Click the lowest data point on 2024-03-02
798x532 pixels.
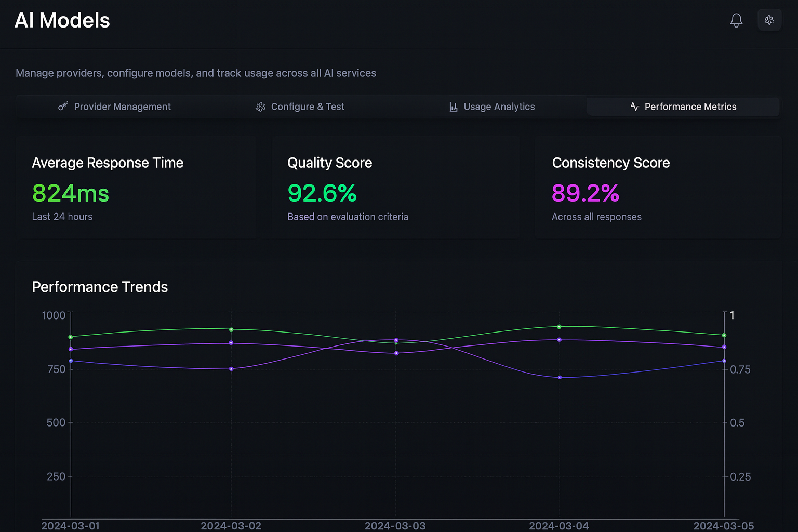click(231, 369)
